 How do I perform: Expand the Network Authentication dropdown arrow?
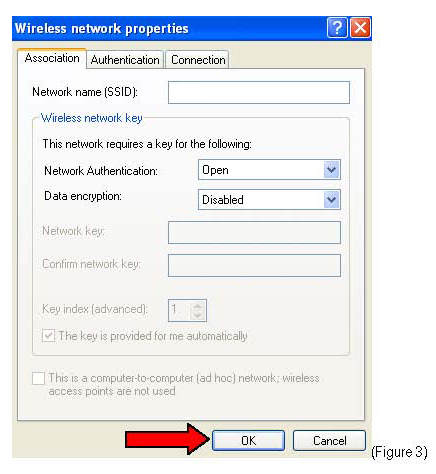pyautogui.click(x=331, y=170)
